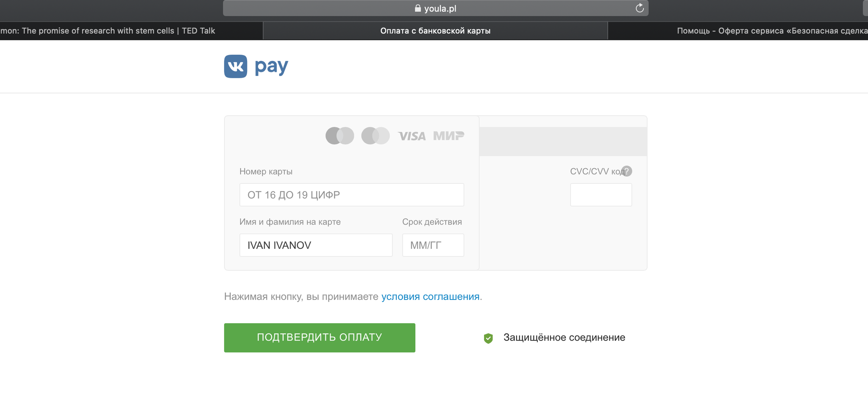The height and width of the screenshot is (394, 868).
Task: Click the МИР card logo
Action: point(449,136)
